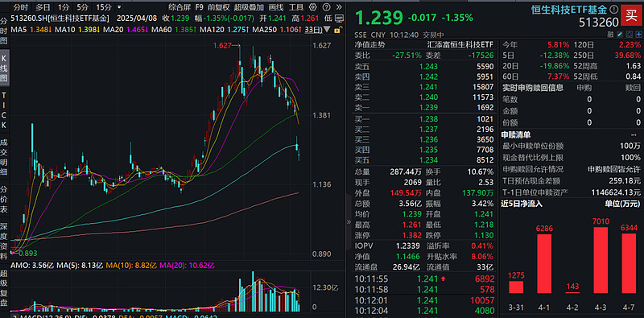This screenshot has height=318, width=644.
Task: Open the 工具 tools menu
Action: coord(296,7)
